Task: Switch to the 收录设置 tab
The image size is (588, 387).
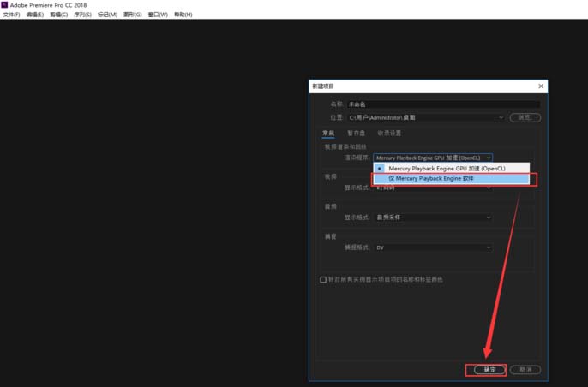Action: click(389, 133)
